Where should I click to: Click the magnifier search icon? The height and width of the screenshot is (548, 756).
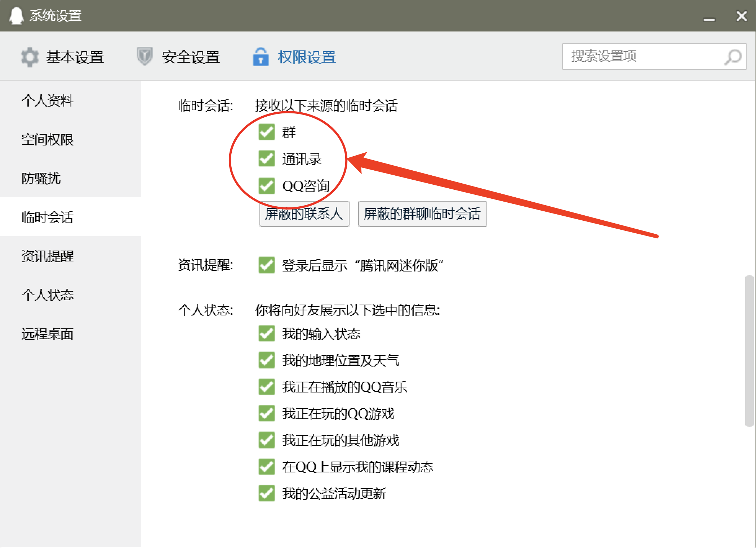733,57
